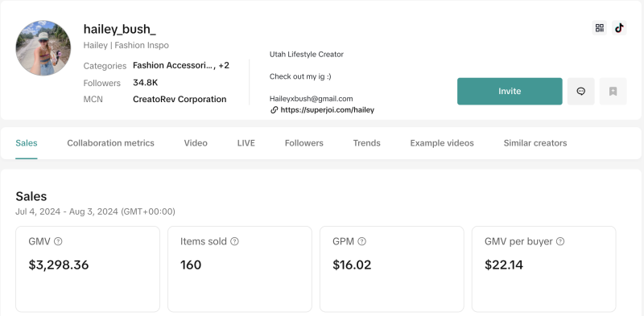Show the Similar creators tab
The image size is (644, 316).
pyautogui.click(x=535, y=143)
